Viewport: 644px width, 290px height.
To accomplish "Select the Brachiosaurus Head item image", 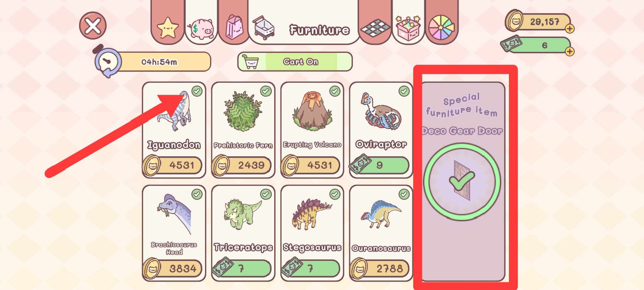I will pyautogui.click(x=175, y=213).
